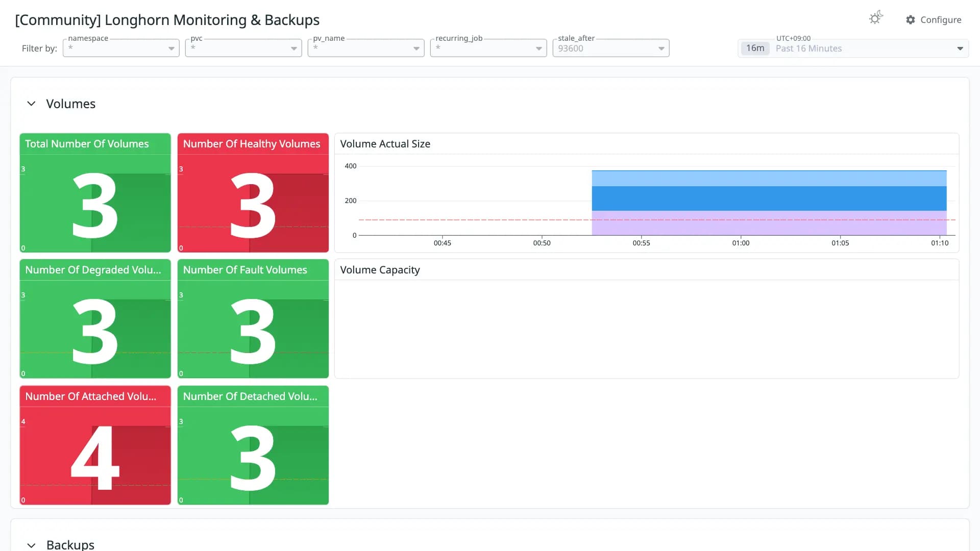Open the stale_after 93600 dropdown

[x=611, y=48]
